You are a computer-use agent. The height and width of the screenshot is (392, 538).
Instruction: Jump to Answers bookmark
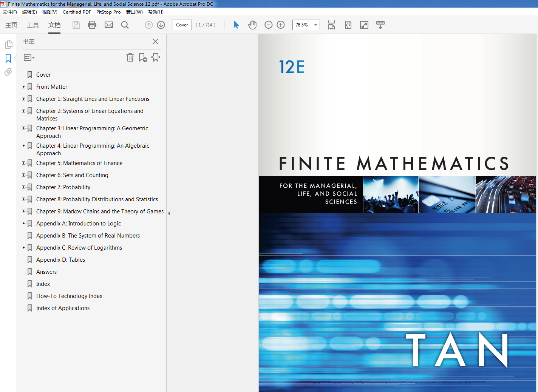coord(46,272)
